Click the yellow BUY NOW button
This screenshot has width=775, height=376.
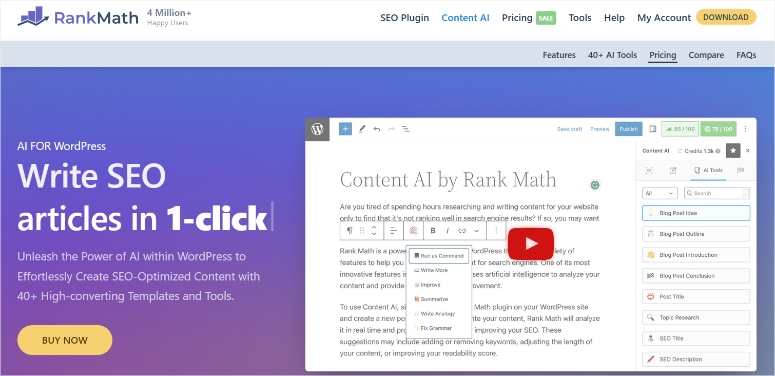point(65,340)
